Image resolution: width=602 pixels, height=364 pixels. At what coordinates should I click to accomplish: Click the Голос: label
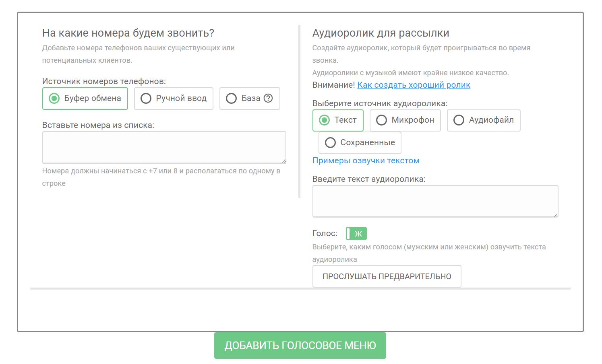coord(325,233)
